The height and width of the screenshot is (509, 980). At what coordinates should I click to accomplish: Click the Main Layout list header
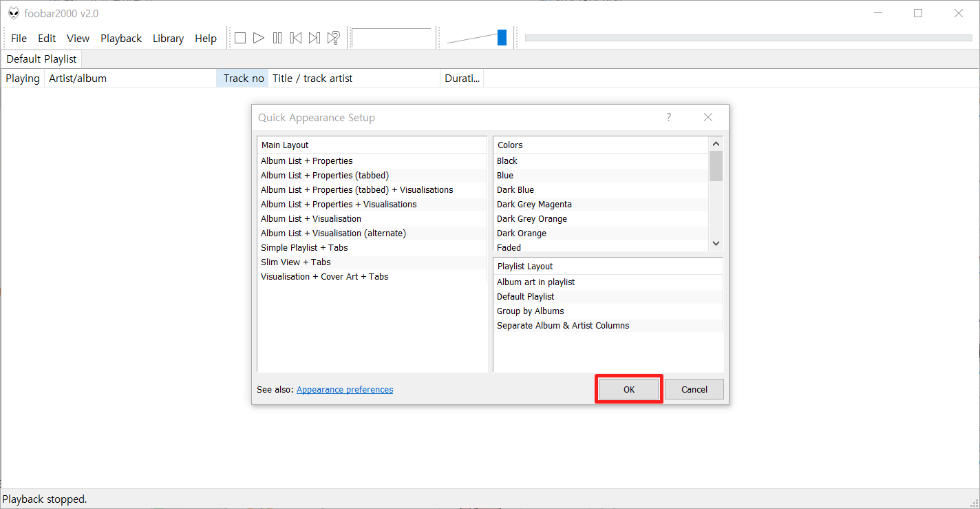click(372, 145)
